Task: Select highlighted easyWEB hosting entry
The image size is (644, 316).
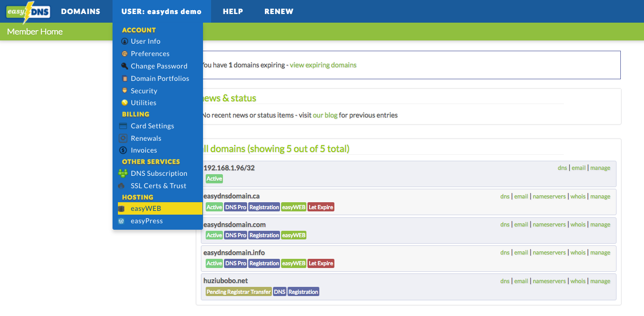Action: 160,209
